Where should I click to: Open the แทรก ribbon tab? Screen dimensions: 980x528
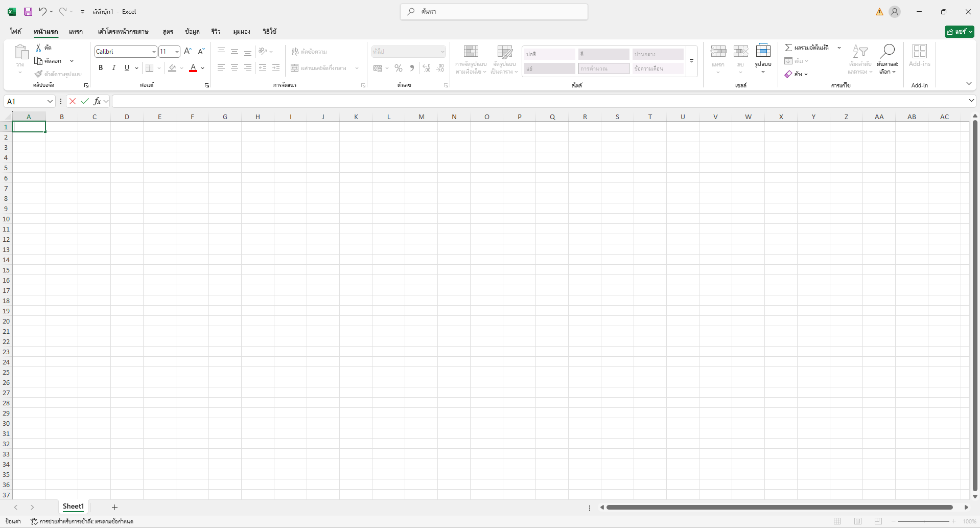click(76, 32)
